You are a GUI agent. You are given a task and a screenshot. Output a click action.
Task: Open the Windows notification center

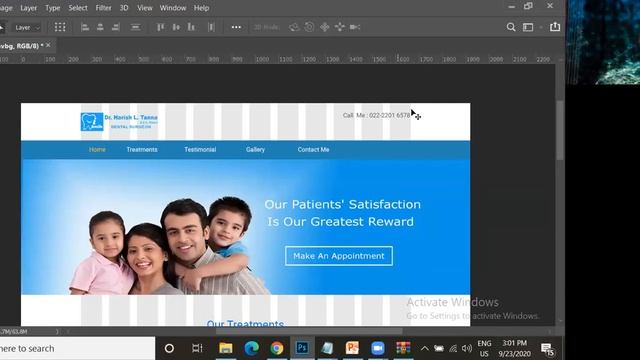point(547,349)
